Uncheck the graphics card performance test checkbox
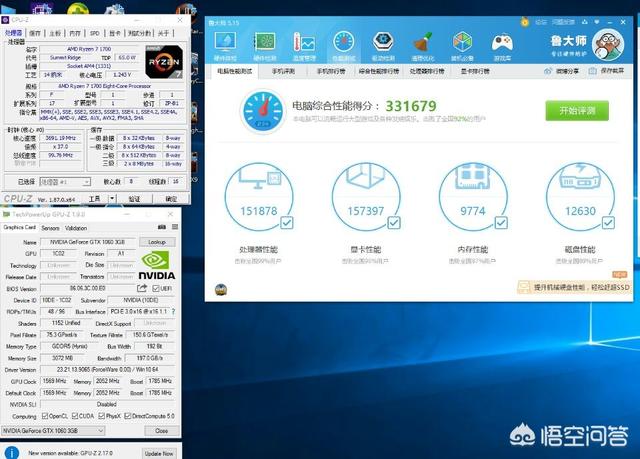640x459 pixels. click(394, 223)
